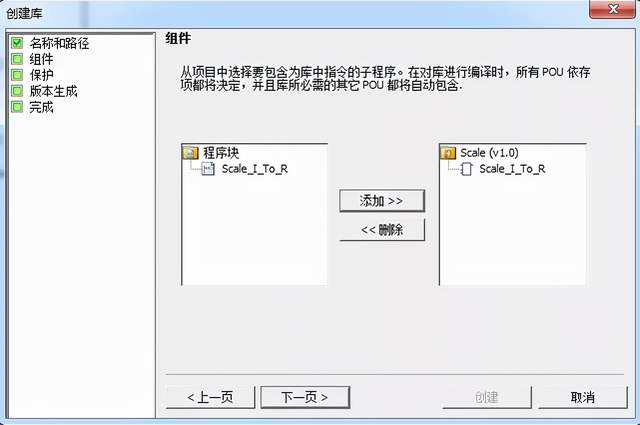Select 程序块 node in left tree

221,153
